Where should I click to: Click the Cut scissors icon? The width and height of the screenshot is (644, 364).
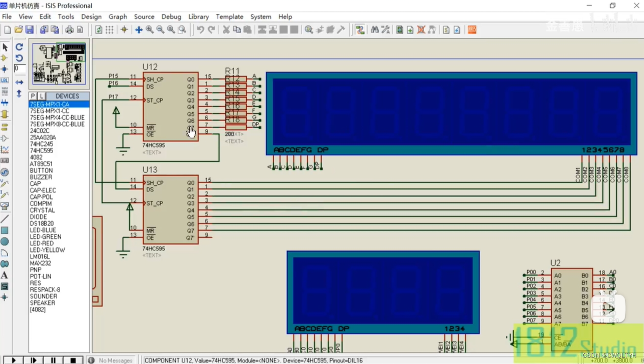pos(226,30)
